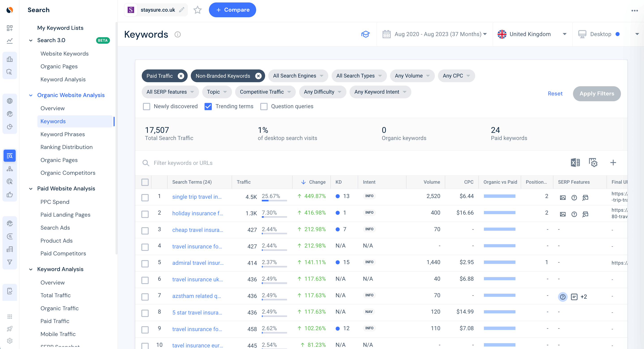Enable the Newly discovered checkbox
Viewport: 644px width, 349px height.
point(146,107)
